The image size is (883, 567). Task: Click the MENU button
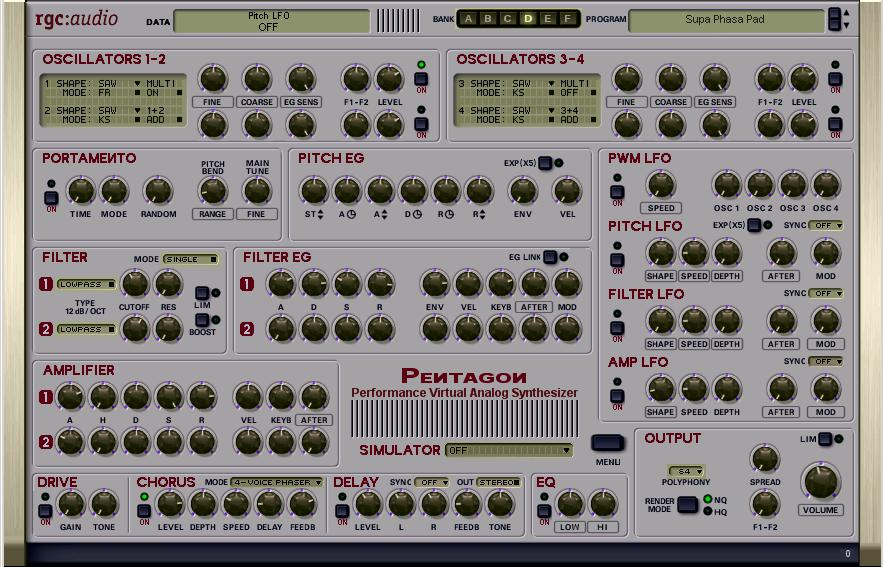pyautogui.click(x=608, y=443)
